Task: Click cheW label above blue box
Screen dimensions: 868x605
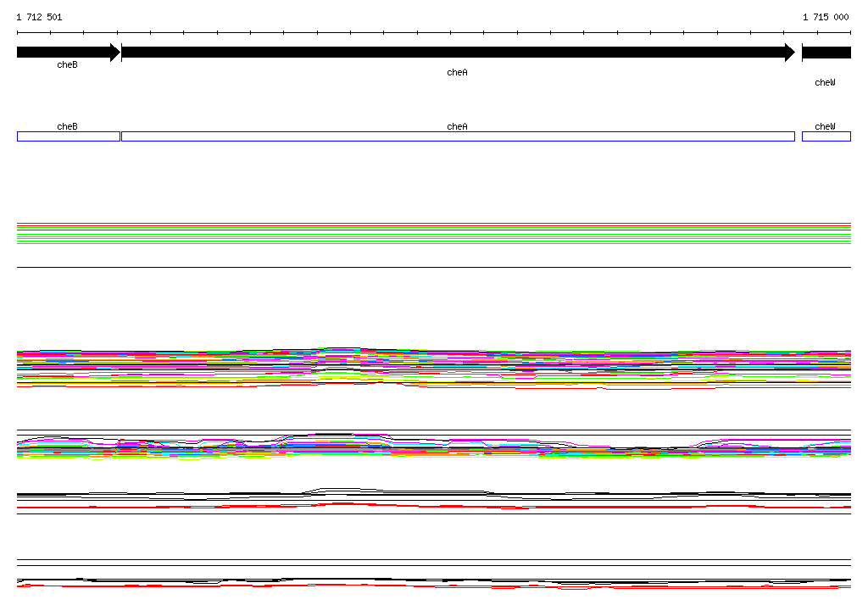Action: click(x=825, y=127)
